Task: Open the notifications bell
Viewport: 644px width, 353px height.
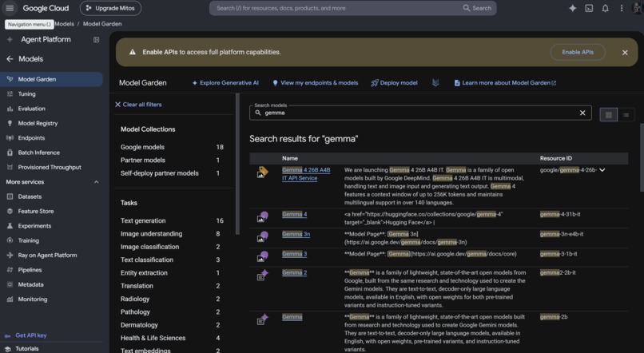Action: (606, 8)
